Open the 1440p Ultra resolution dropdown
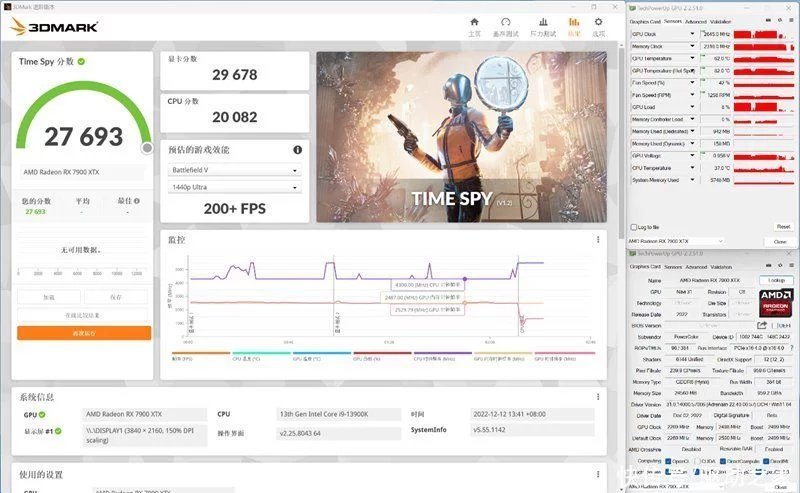This screenshot has height=493, width=800. click(x=235, y=187)
